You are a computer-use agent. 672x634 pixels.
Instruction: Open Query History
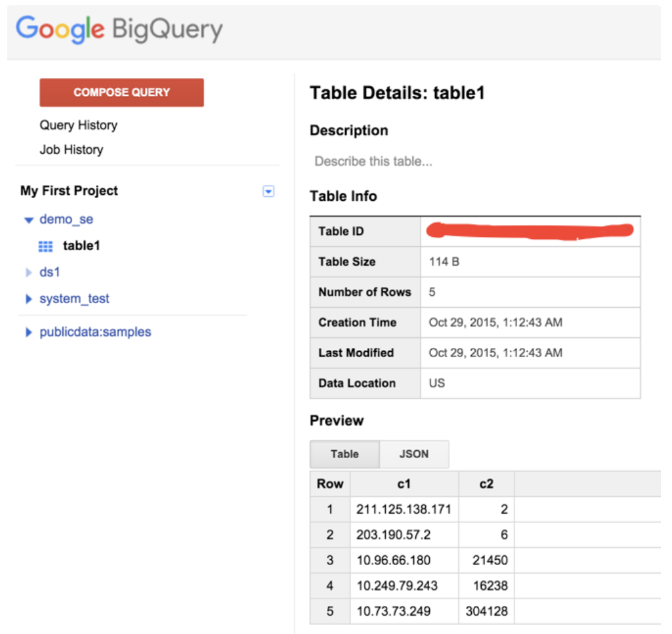tap(78, 125)
